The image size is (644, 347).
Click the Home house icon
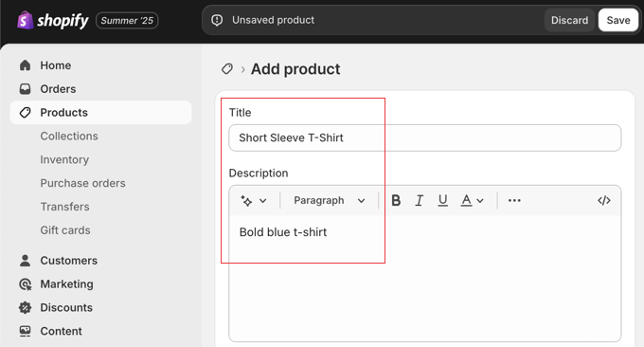25,65
